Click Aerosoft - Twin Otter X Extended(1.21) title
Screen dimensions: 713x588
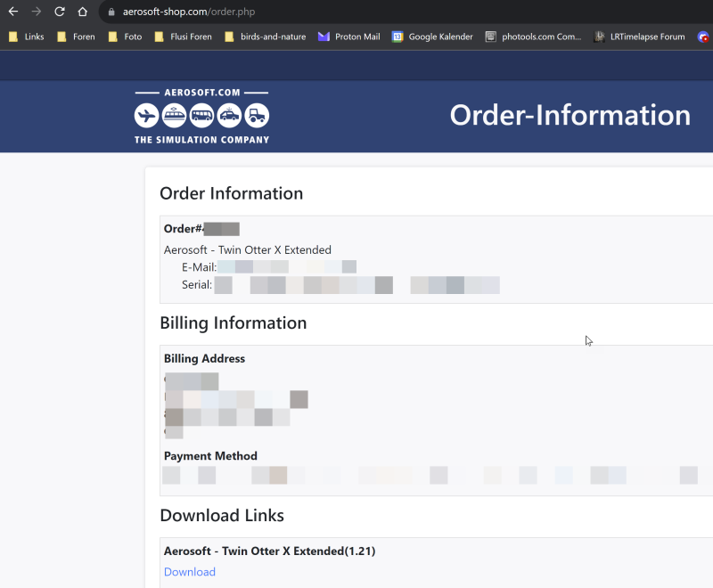point(270,551)
